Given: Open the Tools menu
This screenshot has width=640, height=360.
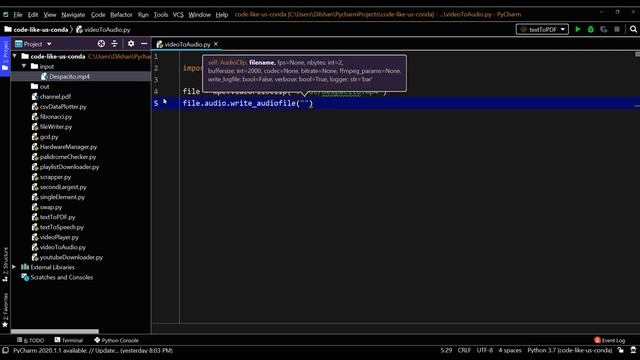Looking at the screenshot, I should pyautogui.click(x=161, y=15).
